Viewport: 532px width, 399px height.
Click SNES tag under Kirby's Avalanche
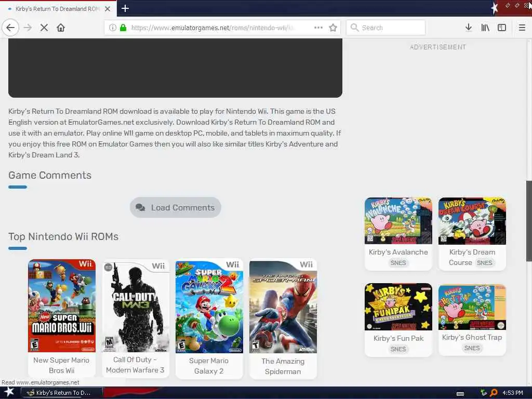click(x=398, y=263)
